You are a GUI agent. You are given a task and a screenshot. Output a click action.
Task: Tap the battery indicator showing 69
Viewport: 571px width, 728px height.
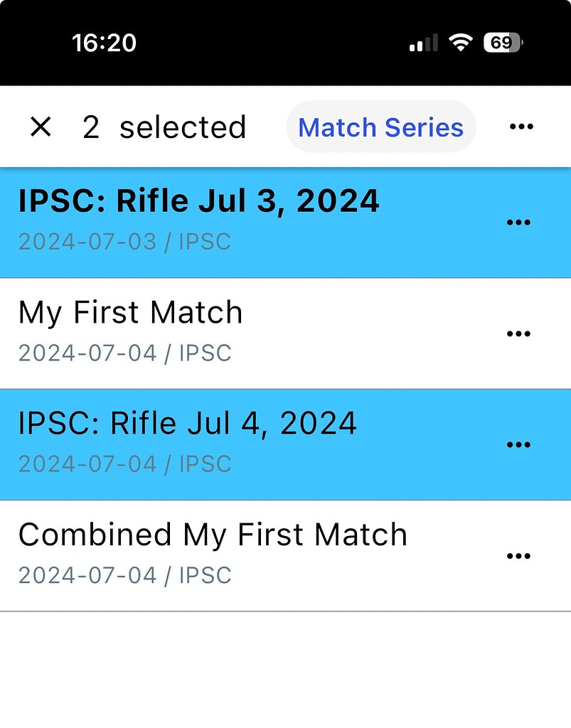(x=503, y=43)
